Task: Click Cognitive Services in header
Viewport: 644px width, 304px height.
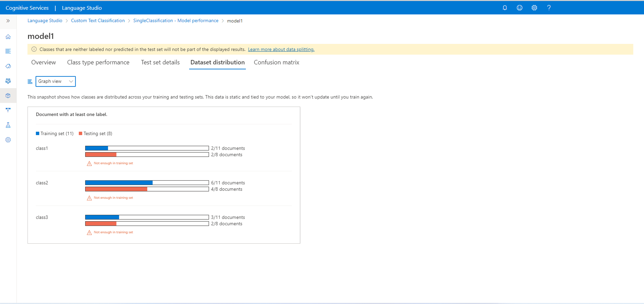Action: pyautogui.click(x=27, y=8)
